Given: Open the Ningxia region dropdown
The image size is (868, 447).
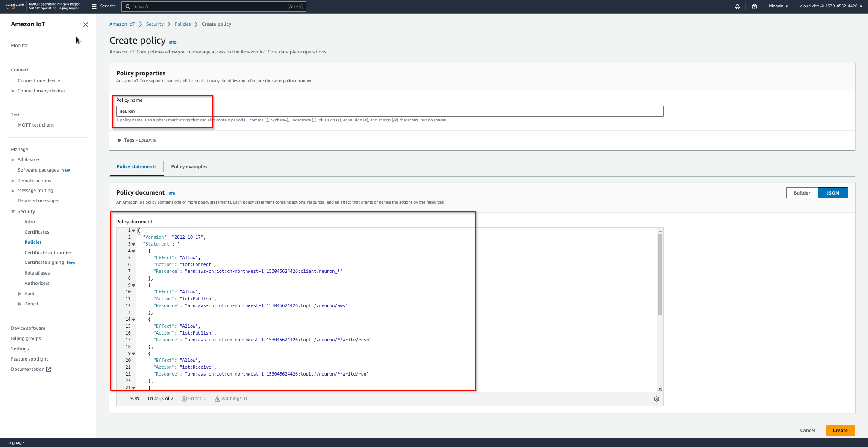Looking at the screenshot, I should [778, 6].
